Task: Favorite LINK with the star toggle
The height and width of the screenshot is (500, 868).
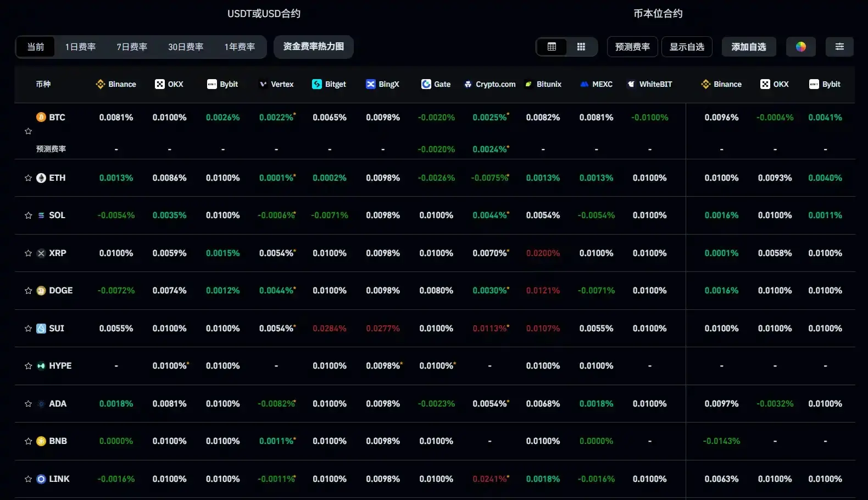Action: [29, 479]
